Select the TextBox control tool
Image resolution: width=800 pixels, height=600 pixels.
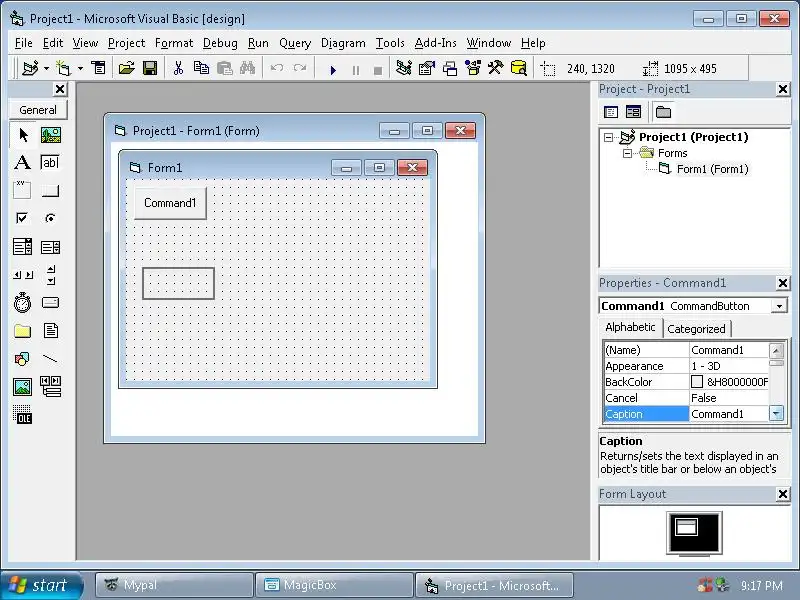click(x=51, y=163)
